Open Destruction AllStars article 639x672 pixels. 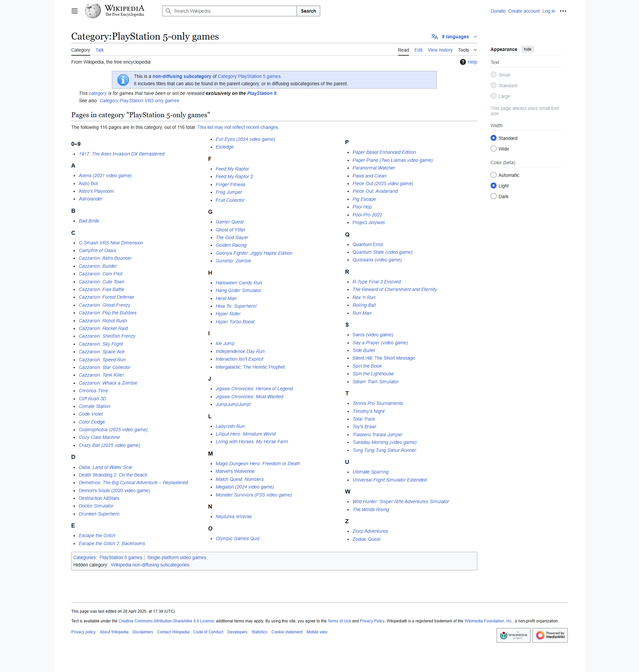coord(99,498)
